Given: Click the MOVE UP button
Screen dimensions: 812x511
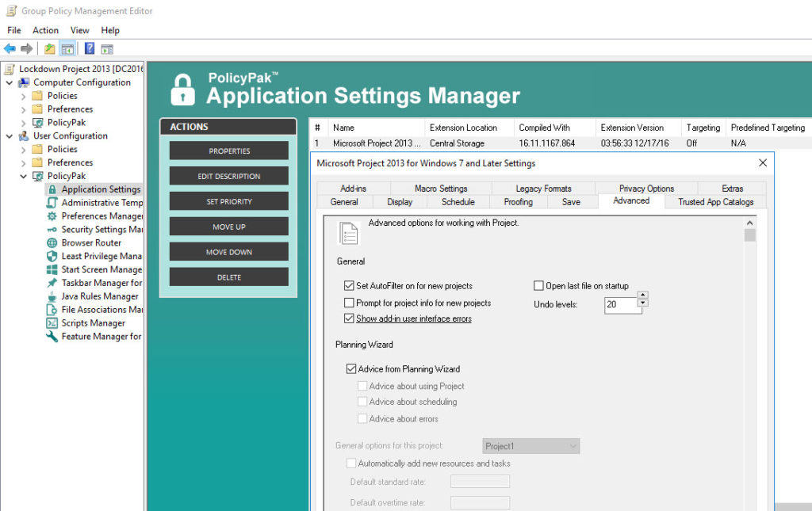Looking at the screenshot, I should 229,227.
